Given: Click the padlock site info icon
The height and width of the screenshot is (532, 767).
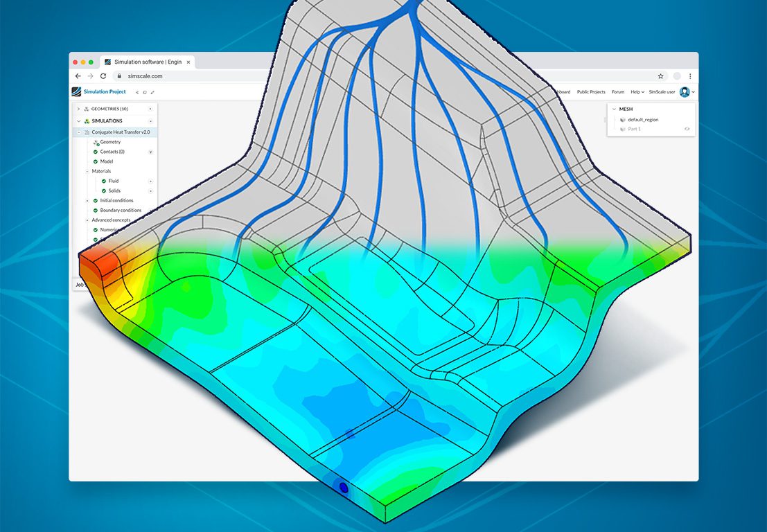Looking at the screenshot, I should pyautogui.click(x=119, y=76).
